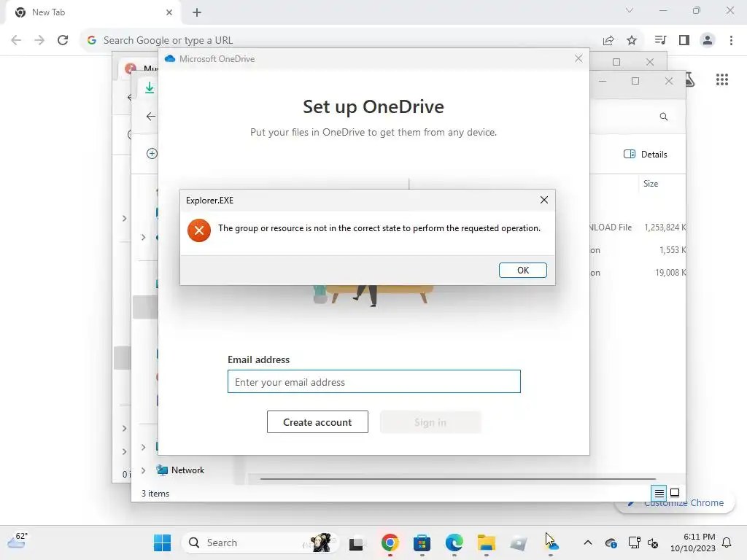Open Chrome tab search dropdown arrow
Image resolution: width=747 pixels, height=560 pixels.
click(630, 10)
